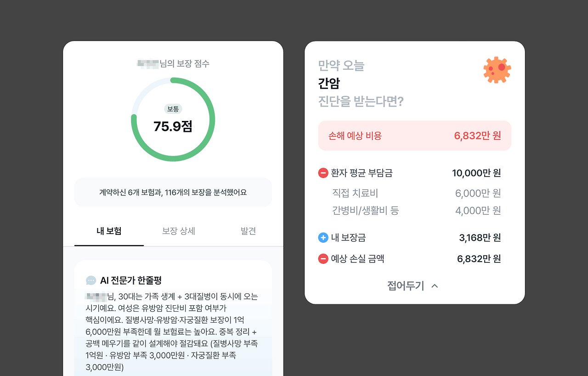This screenshot has height=376, width=588.
Task: Click the 손해 예상 비용 pink banner
Action: tap(415, 136)
